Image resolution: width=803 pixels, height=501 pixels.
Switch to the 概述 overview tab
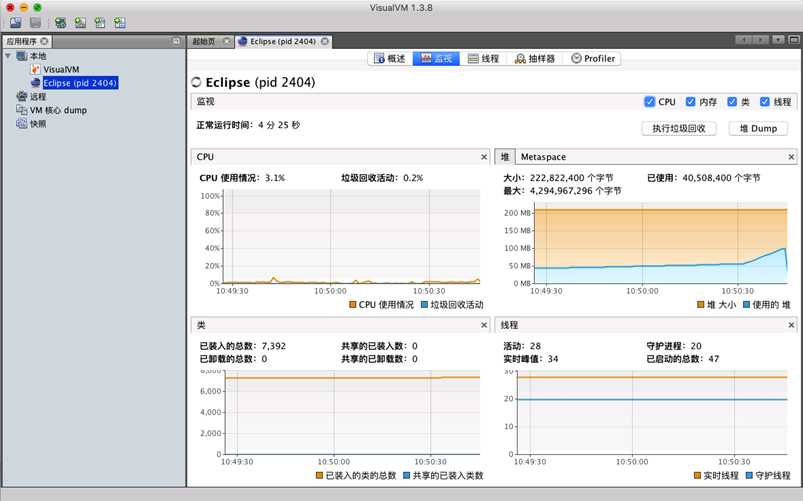(x=390, y=58)
